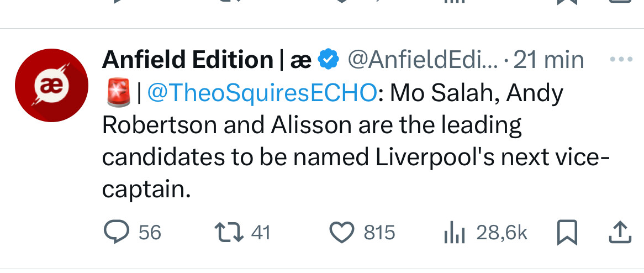Open the @AnfieldEdi… handle link
Image resolution: width=644 pixels, height=273 pixels.
click(x=424, y=60)
